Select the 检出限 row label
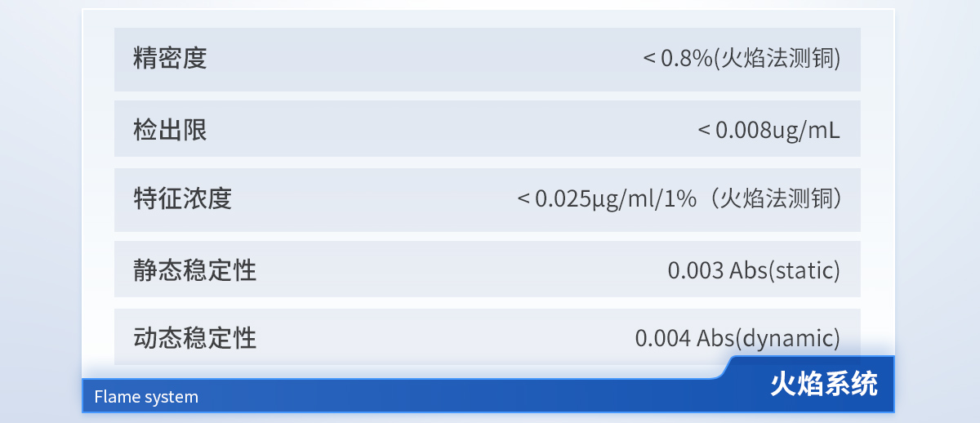Viewport: 980px width, 423px height. pos(170,129)
